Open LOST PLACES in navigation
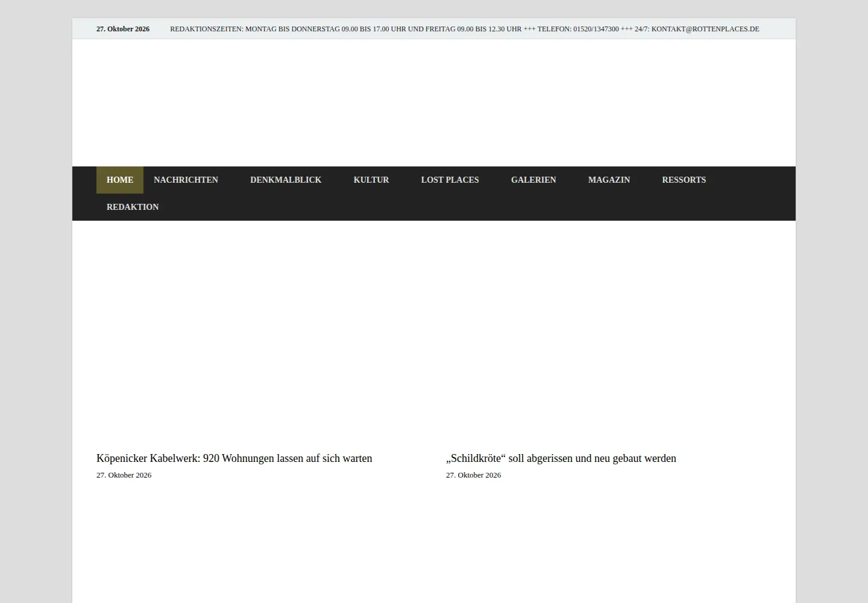The image size is (868, 603). [450, 180]
